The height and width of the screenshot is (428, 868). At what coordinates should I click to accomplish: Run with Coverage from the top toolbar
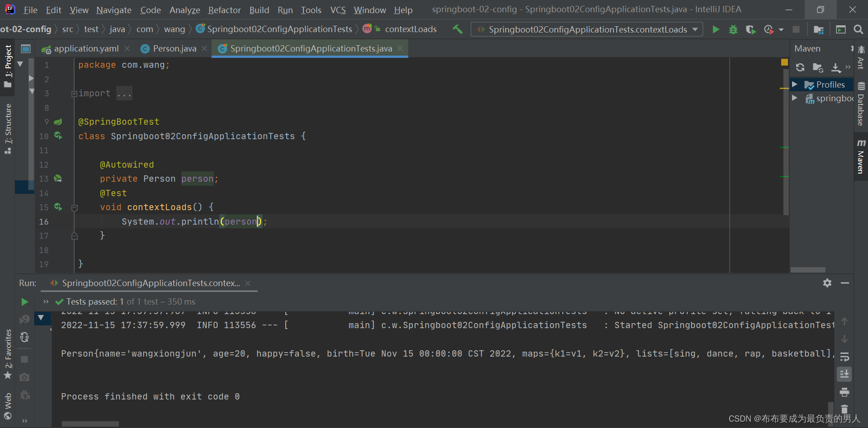pos(750,29)
